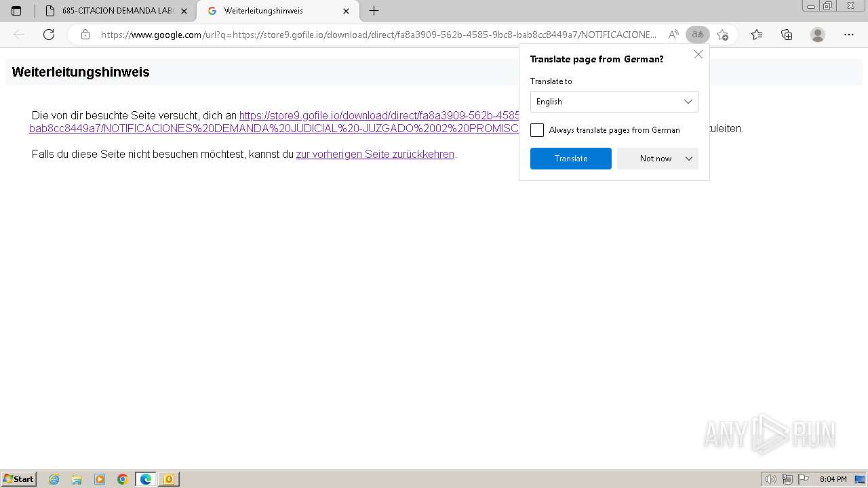Open Action Center flag icon
The height and width of the screenshot is (488, 868).
pyautogui.click(x=804, y=479)
